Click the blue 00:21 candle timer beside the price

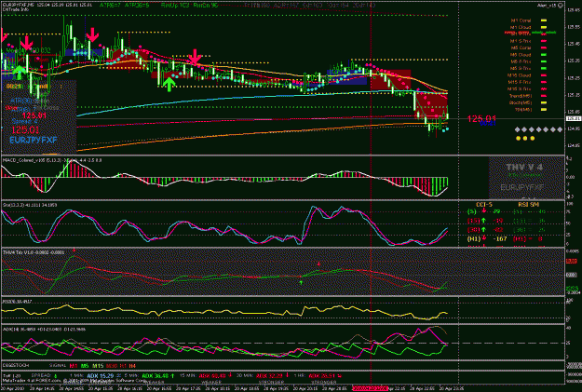pos(488,124)
